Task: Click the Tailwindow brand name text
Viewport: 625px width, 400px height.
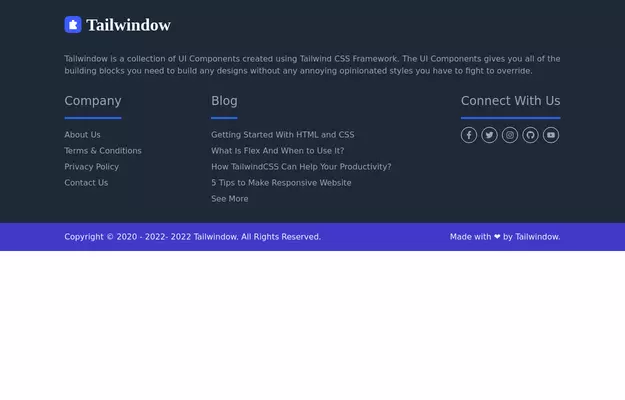Action: (128, 25)
